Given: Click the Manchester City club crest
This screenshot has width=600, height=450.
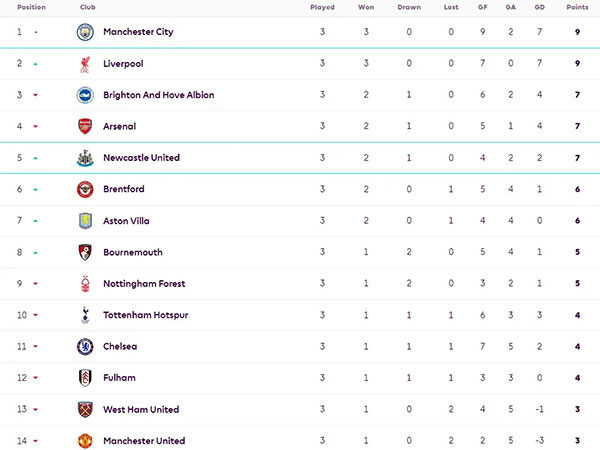Looking at the screenshot, I should [85, 32].
